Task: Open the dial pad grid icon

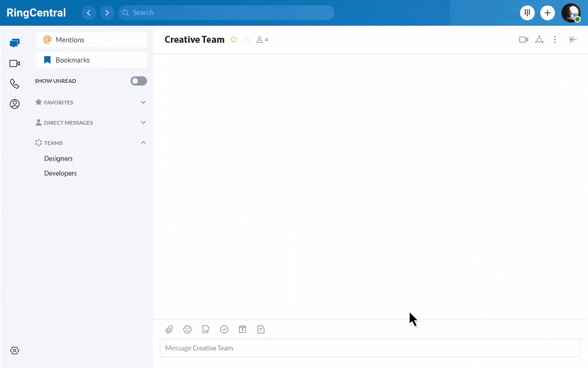Action: coord(527,13)
